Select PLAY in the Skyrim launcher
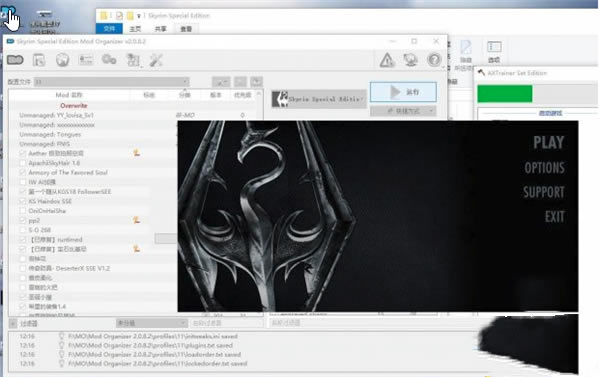The width and height of the screenshot is (600, 377). point(549,142)
